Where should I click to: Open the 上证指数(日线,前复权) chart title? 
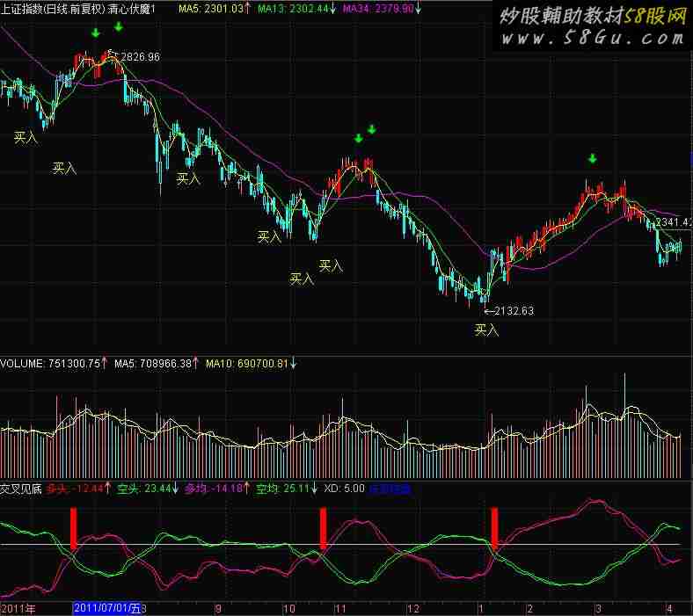pyautogui.click(x=53, y=9)
